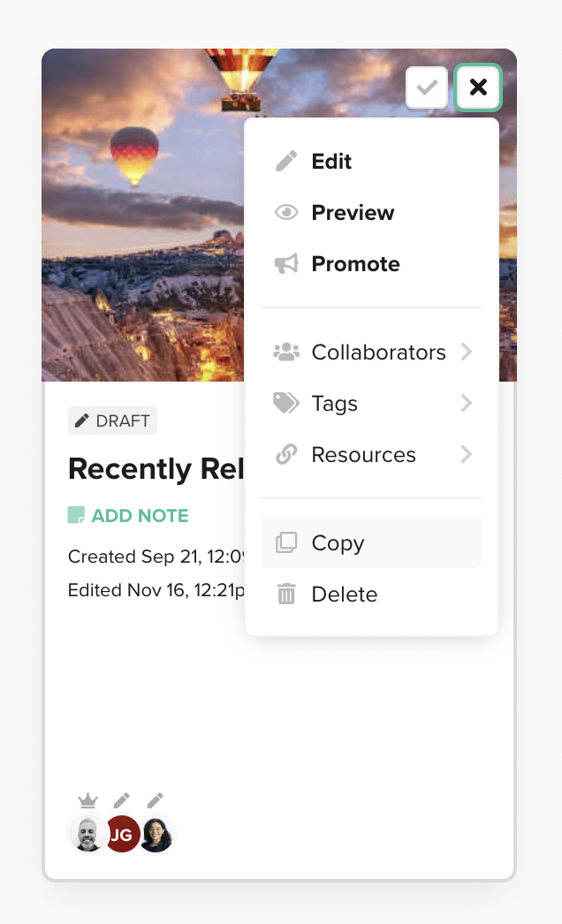Expand the Resources submenu chevron

click(467, 454)
